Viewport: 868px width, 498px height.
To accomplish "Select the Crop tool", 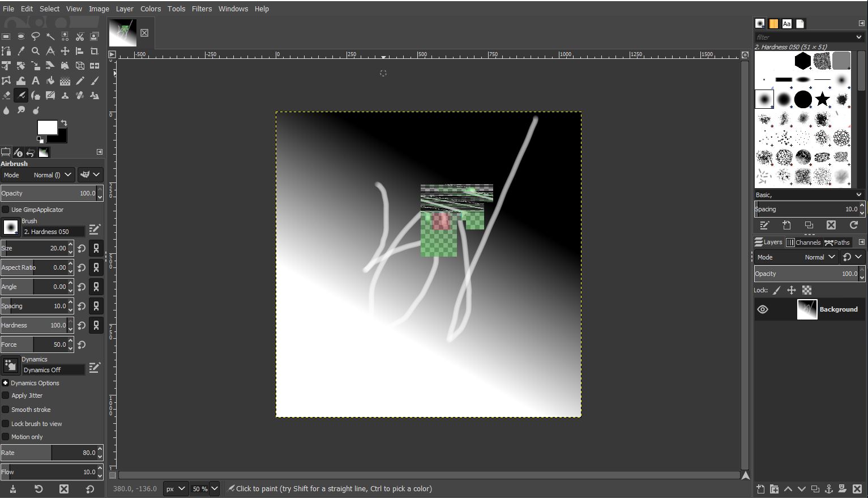I will [95, 51].
